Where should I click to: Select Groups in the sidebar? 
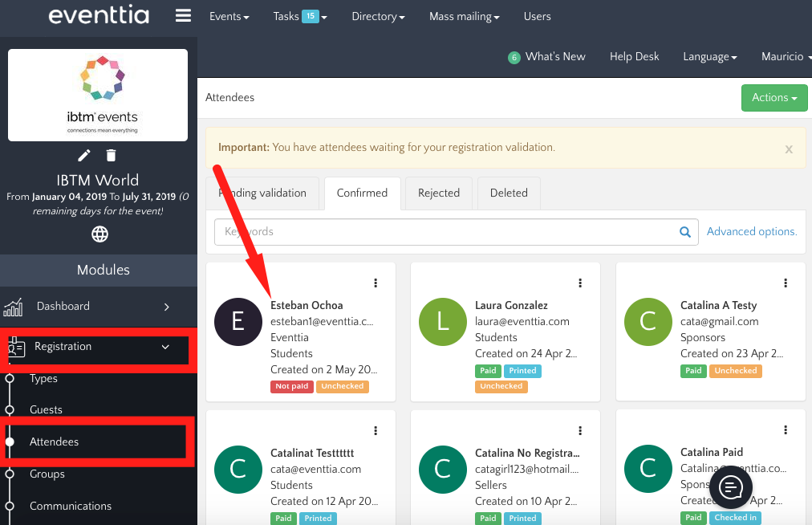47,474
